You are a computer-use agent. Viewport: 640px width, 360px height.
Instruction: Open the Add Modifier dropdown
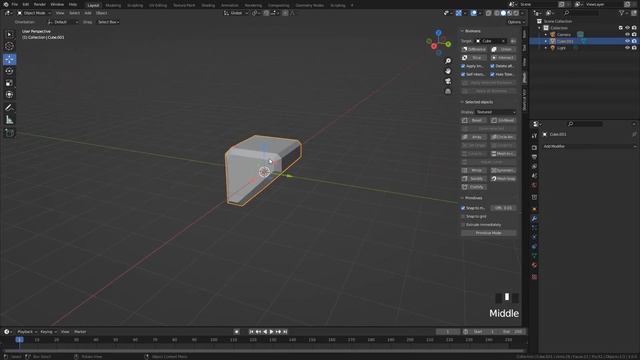(589, 146)
